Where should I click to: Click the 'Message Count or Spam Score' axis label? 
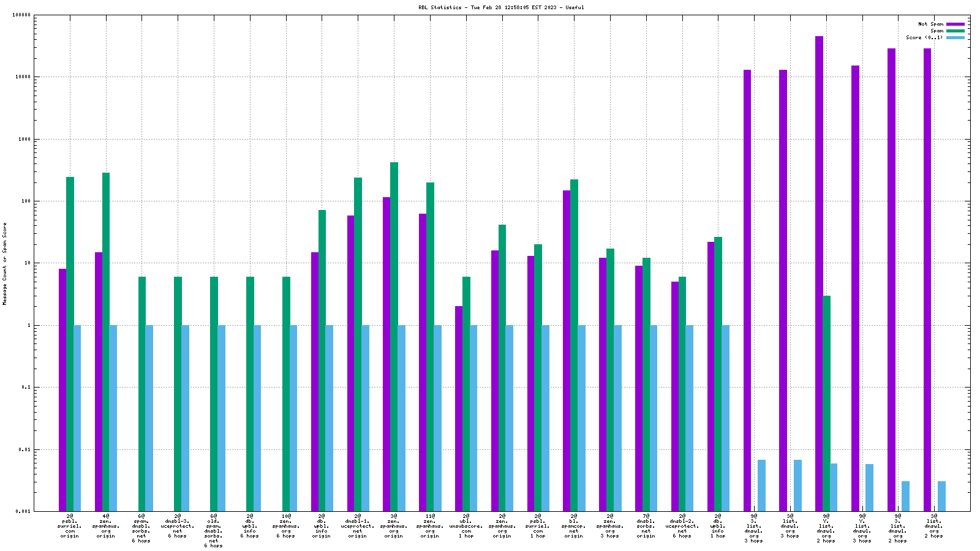tap(5, 263)
